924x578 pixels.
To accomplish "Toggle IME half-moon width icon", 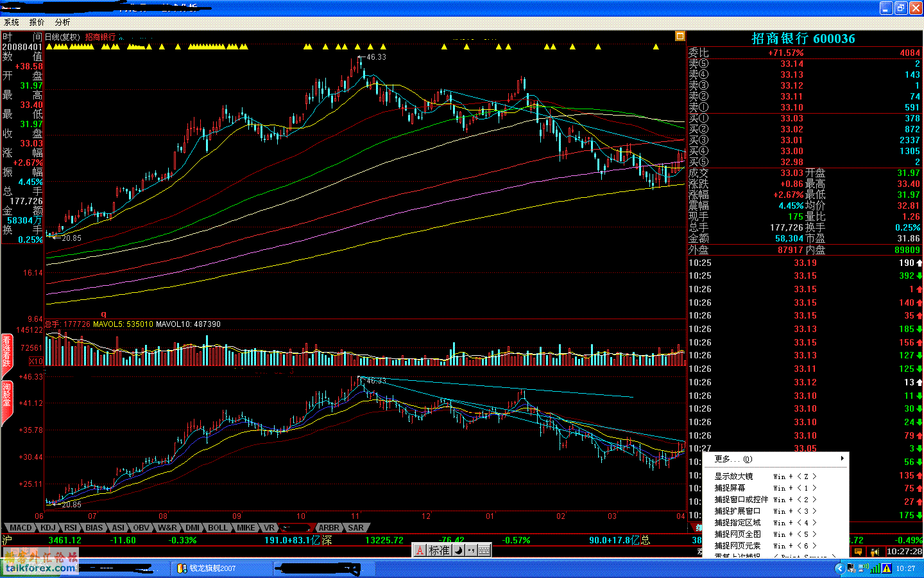I will [x=458, y=551].
